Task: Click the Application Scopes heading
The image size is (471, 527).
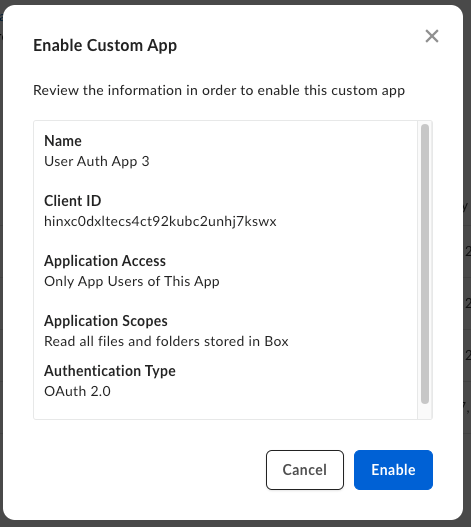Action: [x=106, y=321]
